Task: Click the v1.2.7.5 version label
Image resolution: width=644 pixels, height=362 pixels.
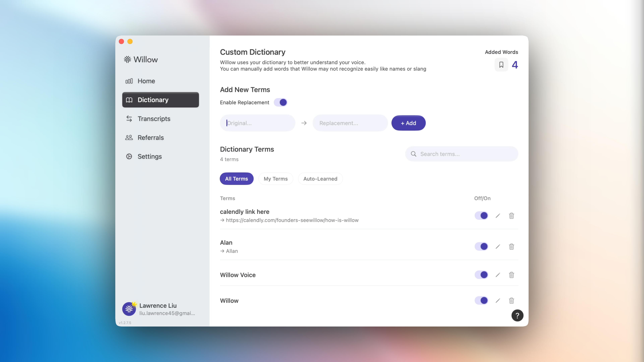Action: coord(125,323)
